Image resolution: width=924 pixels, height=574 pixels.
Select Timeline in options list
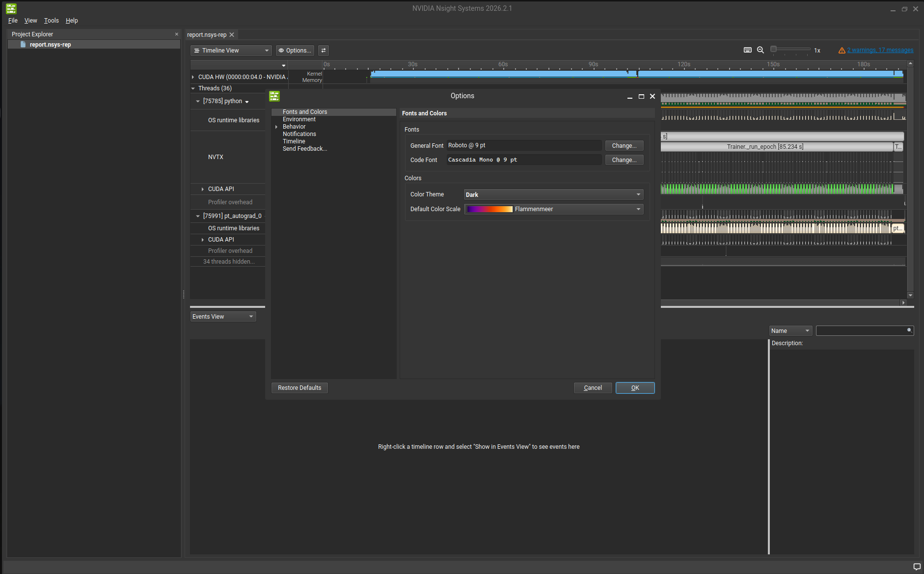point(294,141)
